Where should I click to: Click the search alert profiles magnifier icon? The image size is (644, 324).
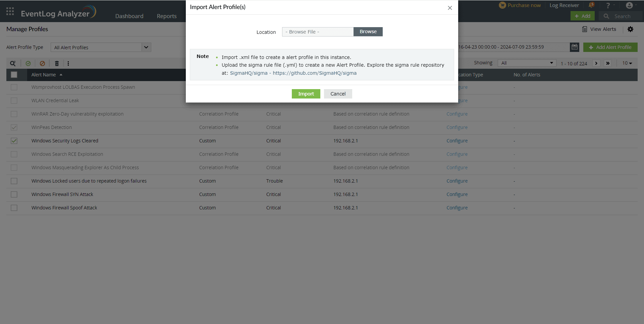(13, 63)
